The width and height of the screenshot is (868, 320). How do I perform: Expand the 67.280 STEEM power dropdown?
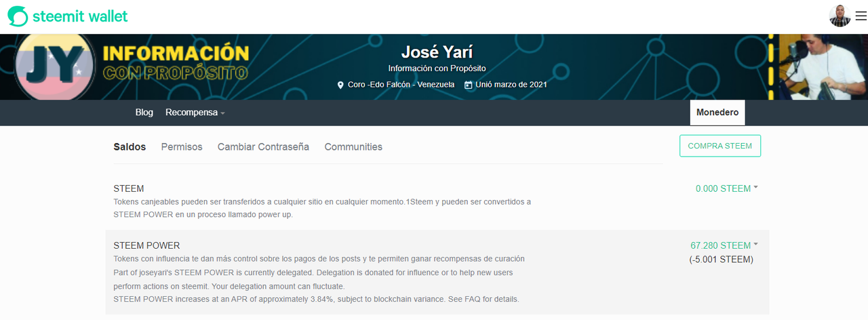pos(724,245)
